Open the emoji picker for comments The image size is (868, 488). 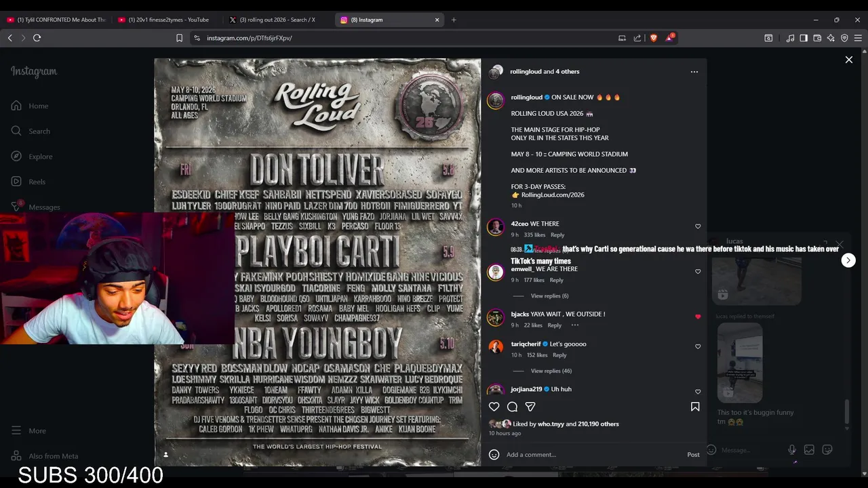point(494,455)
